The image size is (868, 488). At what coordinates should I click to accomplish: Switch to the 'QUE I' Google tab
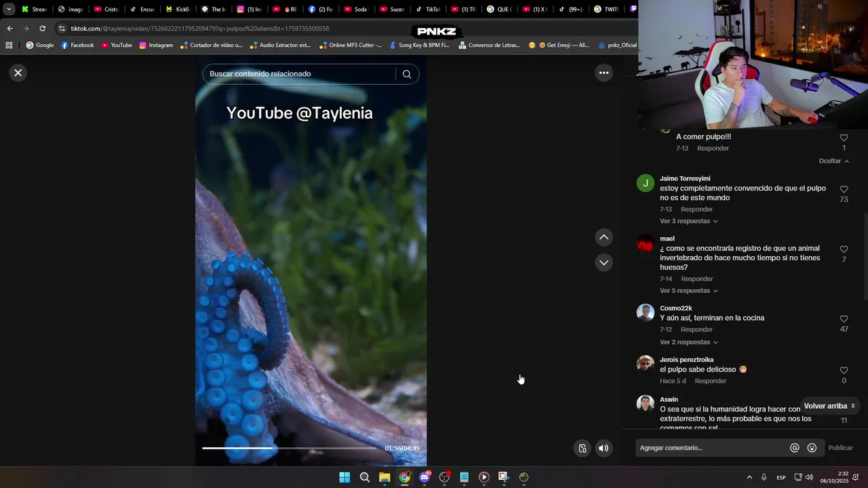(x=499, y=9)
